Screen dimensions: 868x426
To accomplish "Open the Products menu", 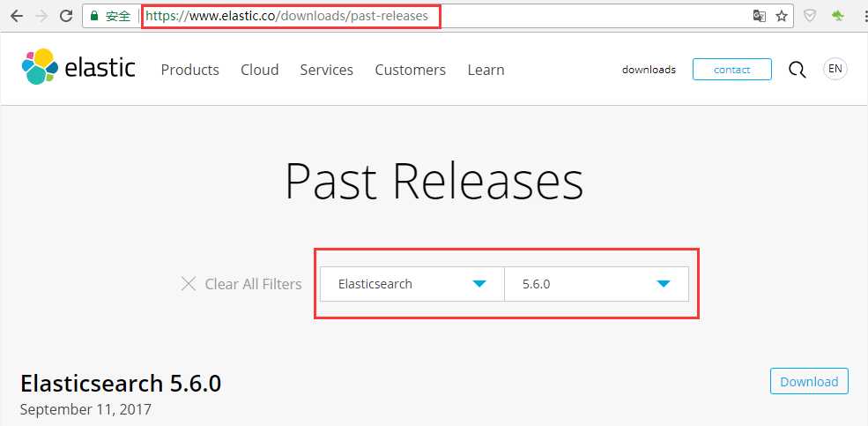I will coord(189,70).
